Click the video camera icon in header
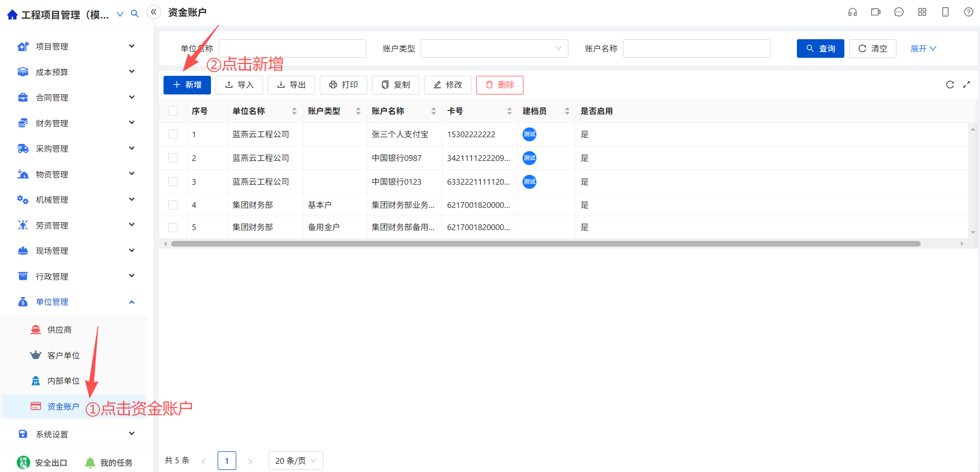 click(876, 12)
